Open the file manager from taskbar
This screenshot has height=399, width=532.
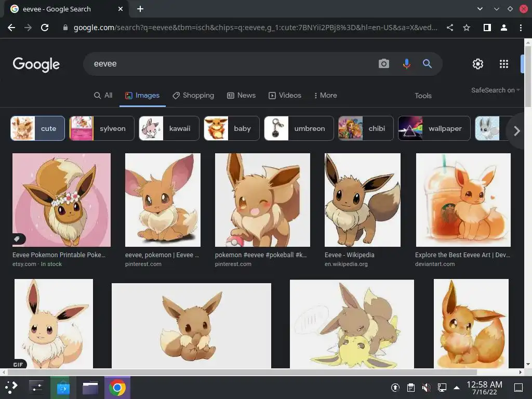click(x=90, y=388)
